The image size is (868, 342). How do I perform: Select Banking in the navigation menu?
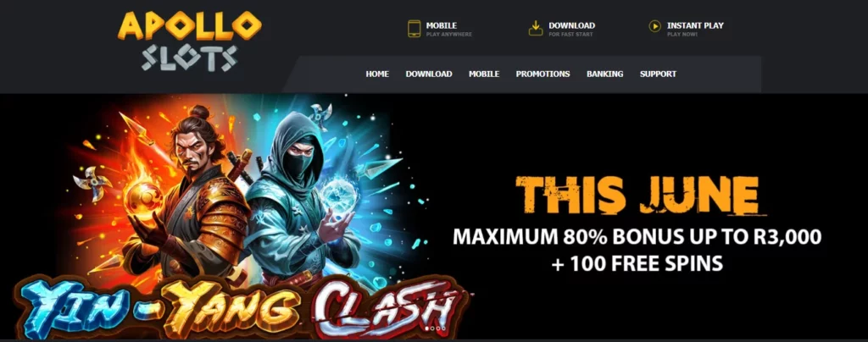pyautogui.click(x=604, y=74)
